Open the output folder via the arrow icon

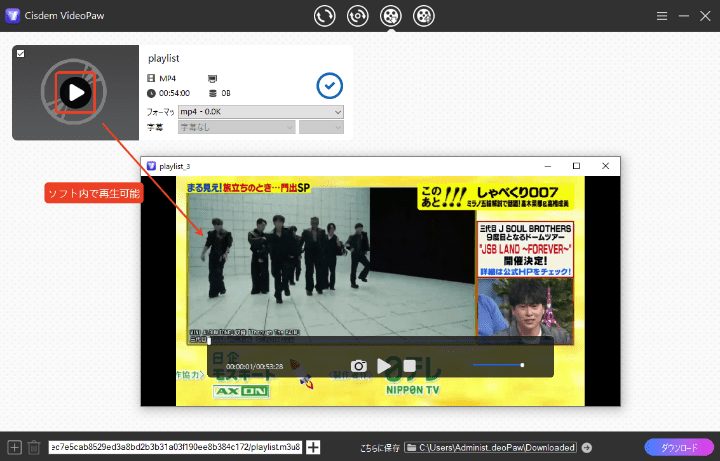587,448
